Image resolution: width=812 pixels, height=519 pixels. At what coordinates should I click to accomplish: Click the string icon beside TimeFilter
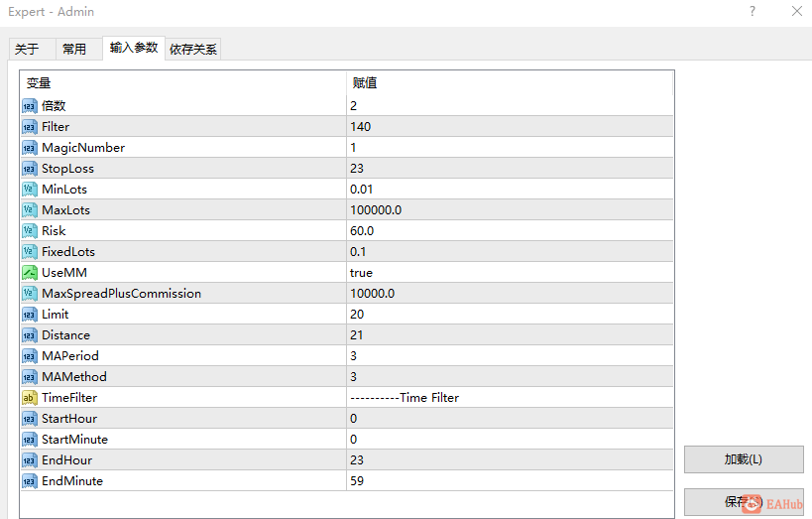30,398
